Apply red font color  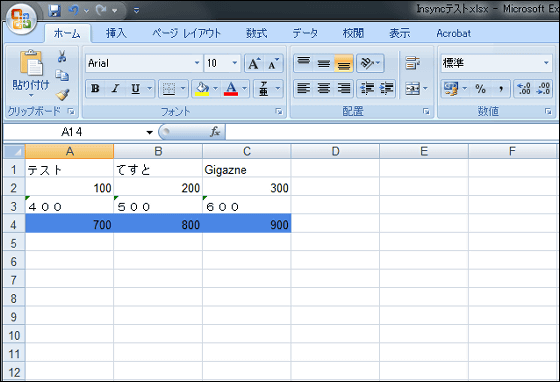[x=231, y=89]
